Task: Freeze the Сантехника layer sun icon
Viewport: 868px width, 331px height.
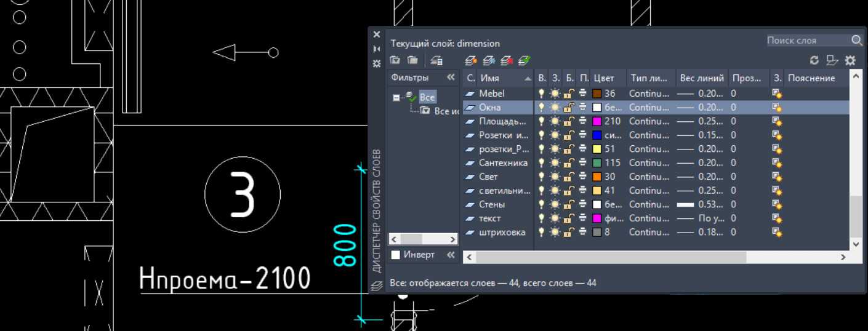Action: coord(555,163)
